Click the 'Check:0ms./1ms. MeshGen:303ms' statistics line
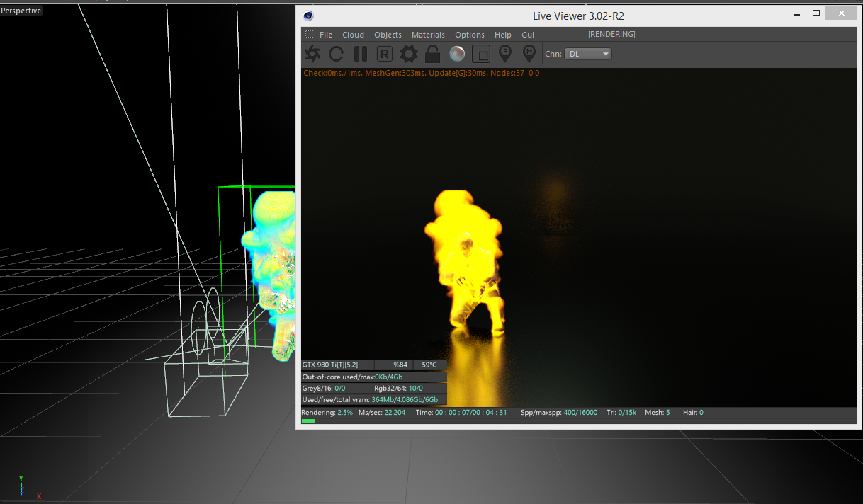This screenshot has width=863, height=504. tap(421, 73)
